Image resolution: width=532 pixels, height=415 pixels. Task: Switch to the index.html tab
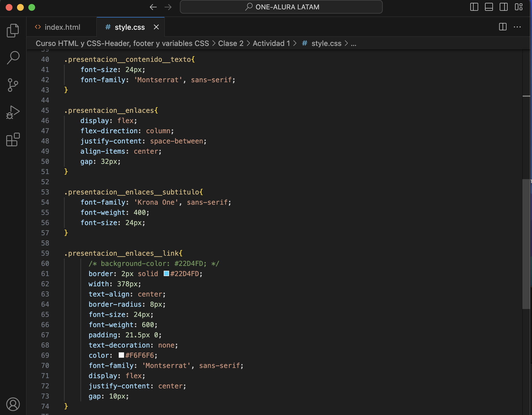pos(61,27)
